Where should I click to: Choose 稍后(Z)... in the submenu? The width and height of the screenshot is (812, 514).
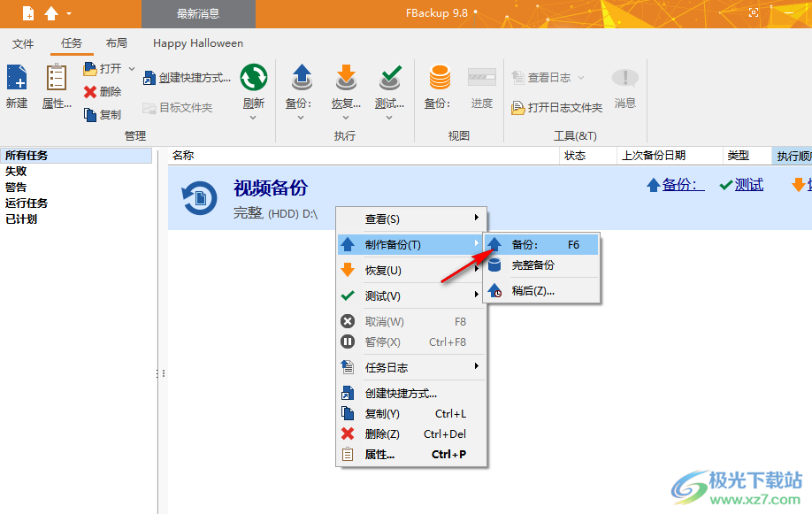(541, 291)
